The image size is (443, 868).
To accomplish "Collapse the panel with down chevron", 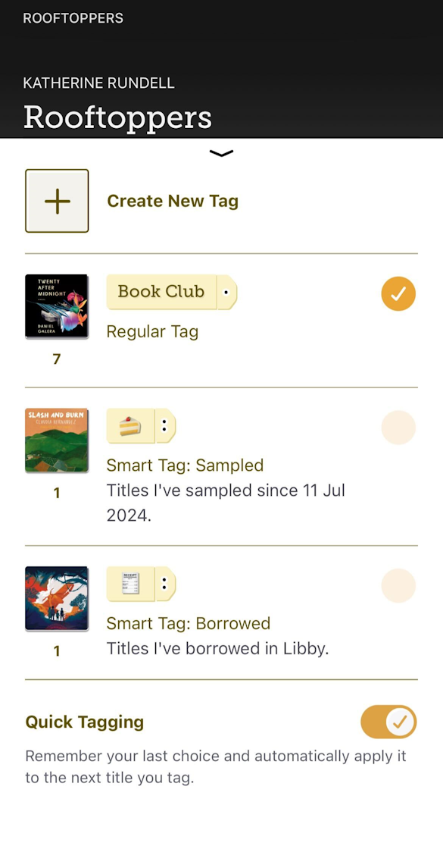I will click(x=221, y=153).
